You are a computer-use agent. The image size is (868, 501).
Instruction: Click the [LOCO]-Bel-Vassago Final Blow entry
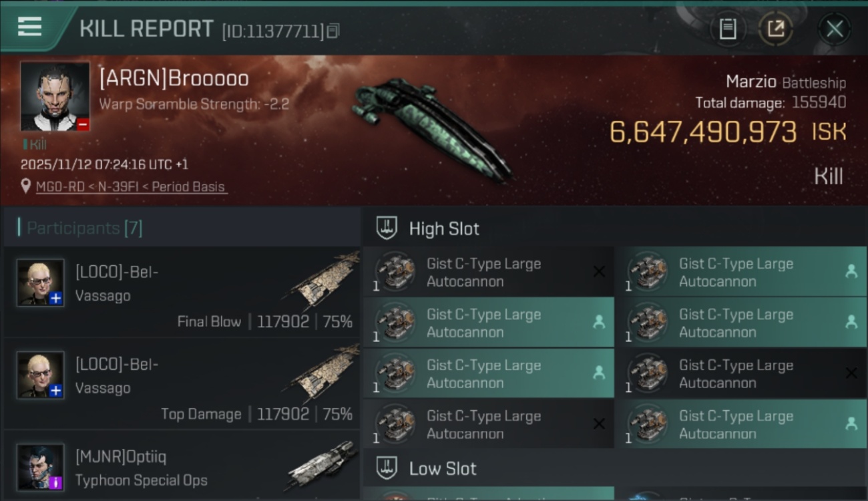point(182,293)
